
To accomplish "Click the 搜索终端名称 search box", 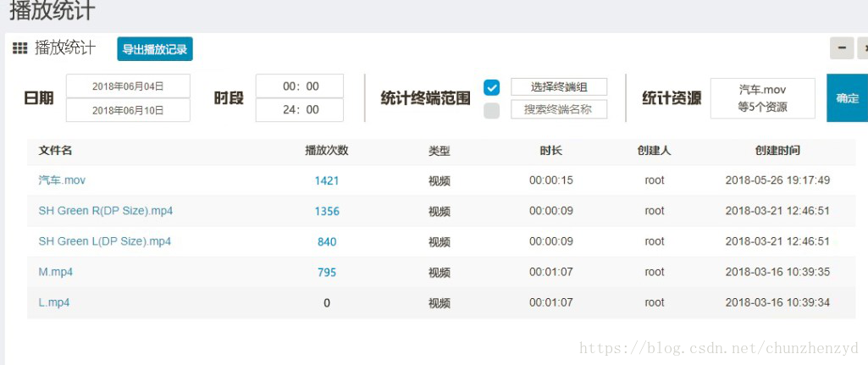I will 559,109.
